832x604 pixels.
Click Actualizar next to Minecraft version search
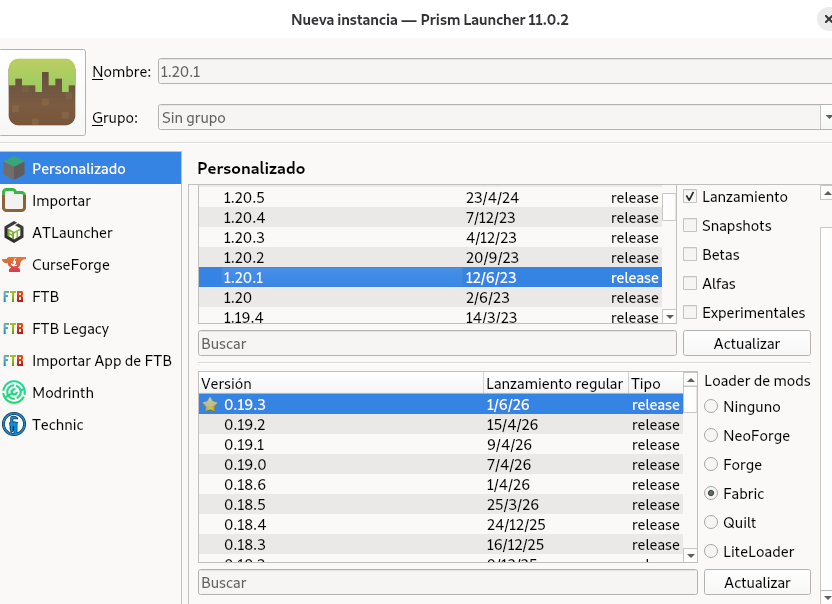pos(747,343)
